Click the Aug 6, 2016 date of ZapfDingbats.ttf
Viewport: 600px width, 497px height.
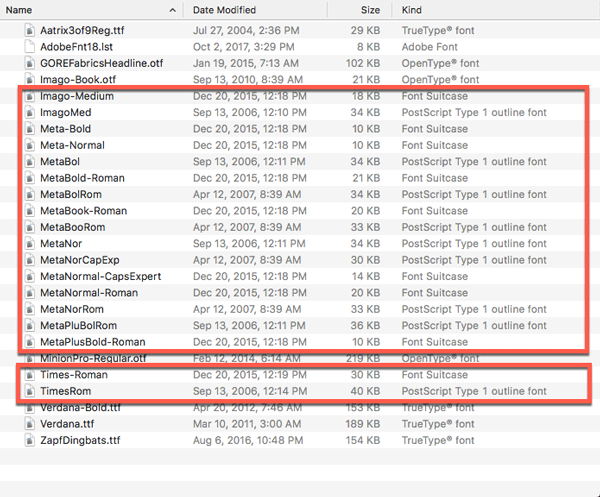[248, 440]
